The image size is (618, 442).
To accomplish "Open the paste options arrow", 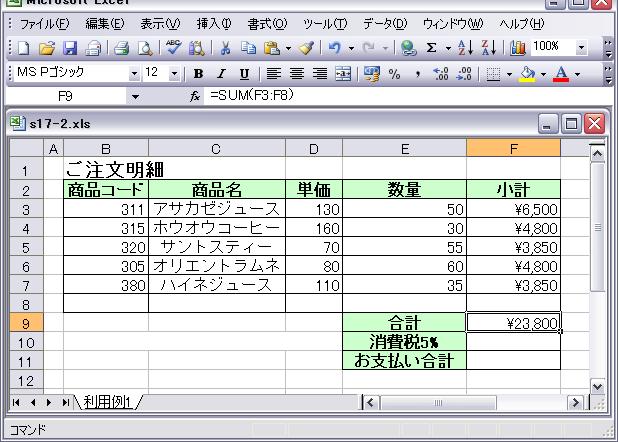I will tap(288, 49).
